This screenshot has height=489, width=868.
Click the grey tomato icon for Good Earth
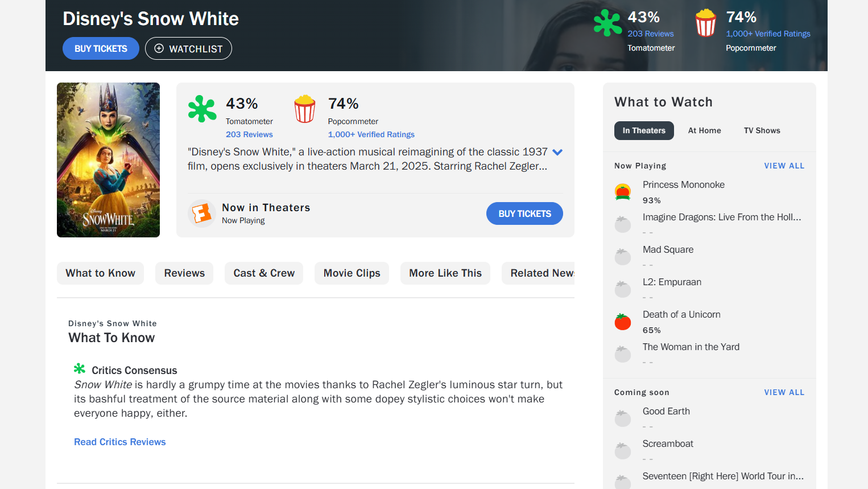623,418
